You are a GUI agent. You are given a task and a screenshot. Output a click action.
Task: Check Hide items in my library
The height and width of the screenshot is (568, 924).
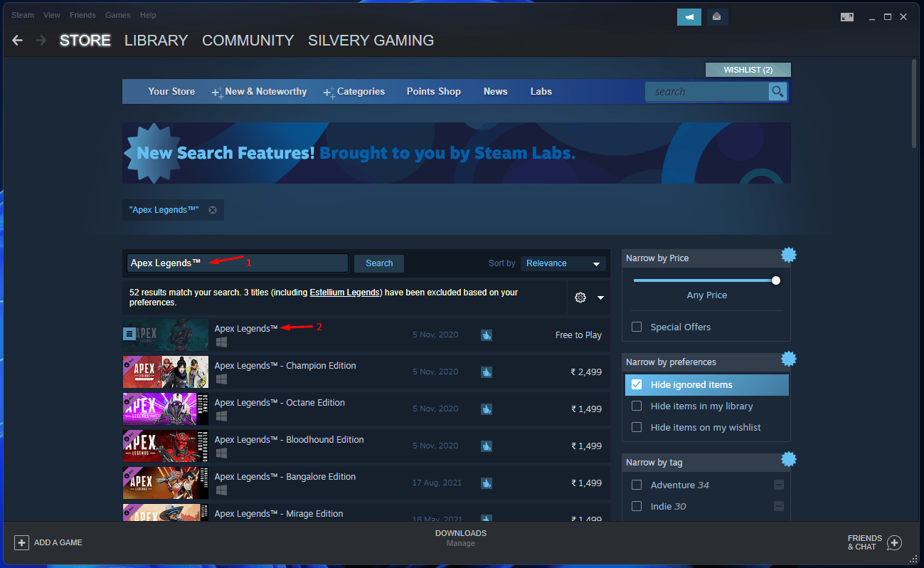[637, 406]
